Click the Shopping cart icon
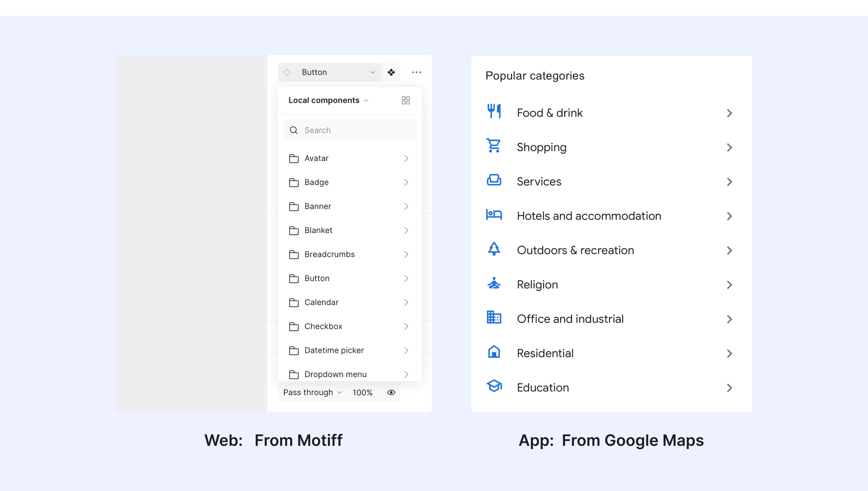 [x=494, y=146]
